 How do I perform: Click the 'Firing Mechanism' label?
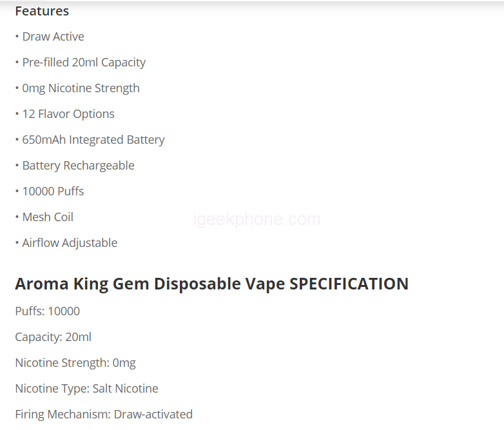point(62,415)
